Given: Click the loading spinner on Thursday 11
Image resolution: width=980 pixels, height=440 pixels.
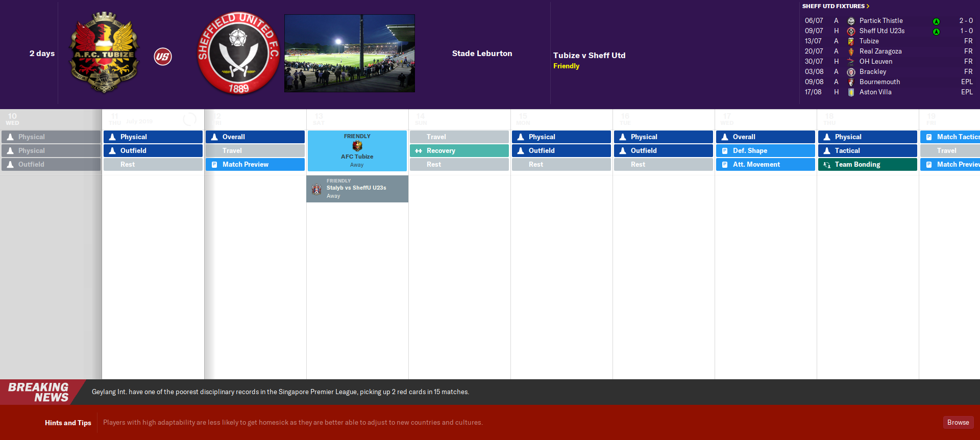Looking at the screenshot, I should (x=189, y=119).
